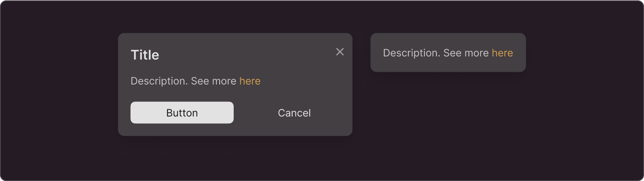Click the dark backdrop underneath the Title dialog
Image resolution: width=644 pixels, height=181 pixels.
(x=235, y=158)
